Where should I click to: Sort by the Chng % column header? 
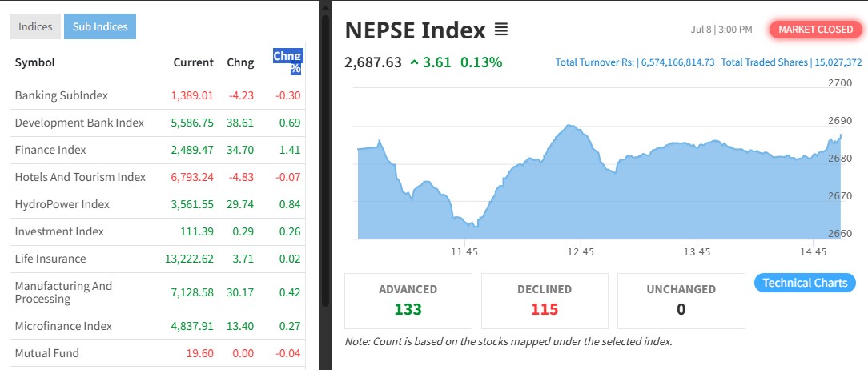287,62
